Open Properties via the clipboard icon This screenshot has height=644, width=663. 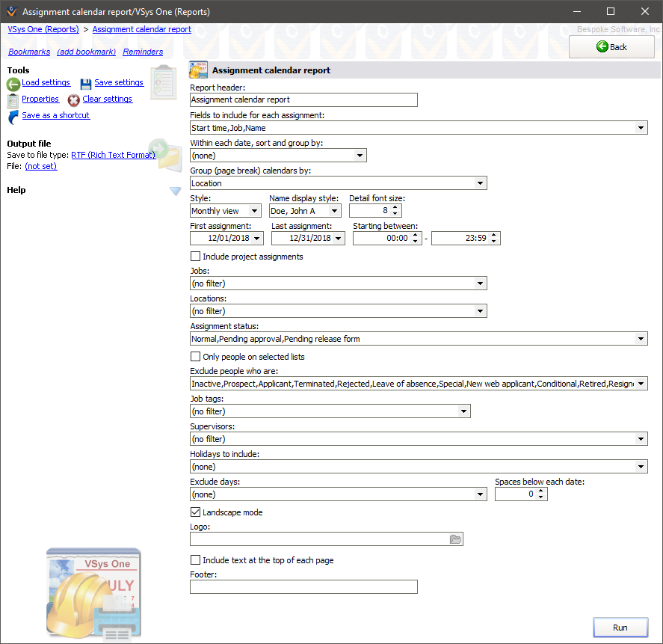click(x=12, y=99)
